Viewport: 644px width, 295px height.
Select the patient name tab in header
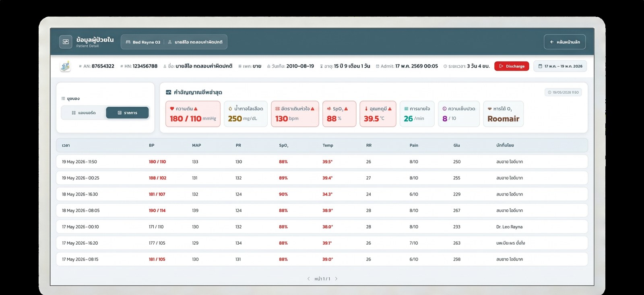(x=195, y=42)
